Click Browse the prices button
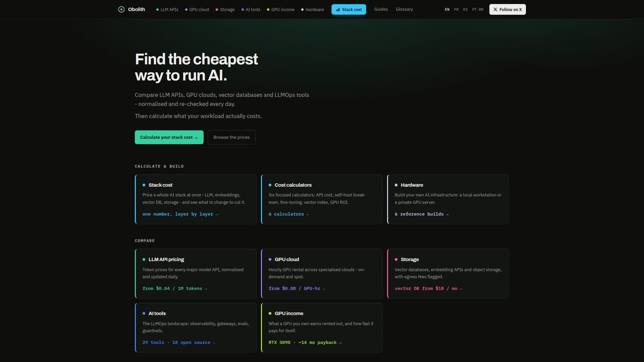 tap(231, 137)
